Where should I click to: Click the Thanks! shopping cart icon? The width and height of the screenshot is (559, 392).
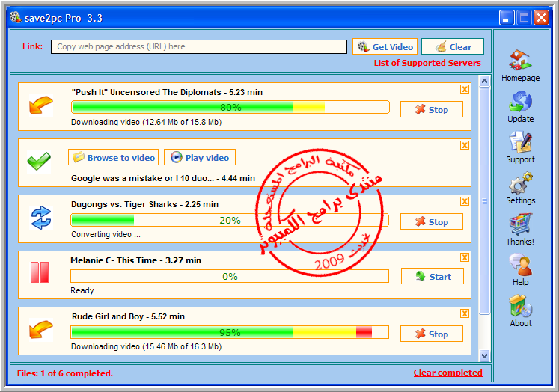[520, 224]
